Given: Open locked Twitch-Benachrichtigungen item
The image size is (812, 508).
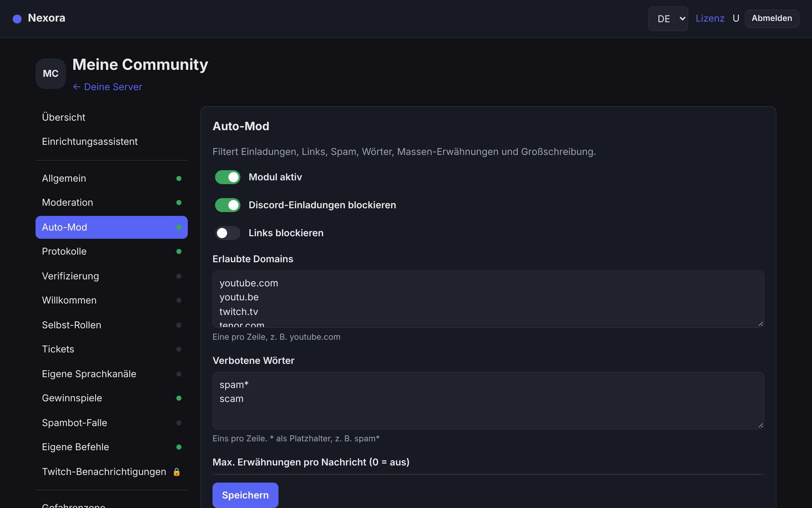Looking at the screenshot, I should coord(111,472).
